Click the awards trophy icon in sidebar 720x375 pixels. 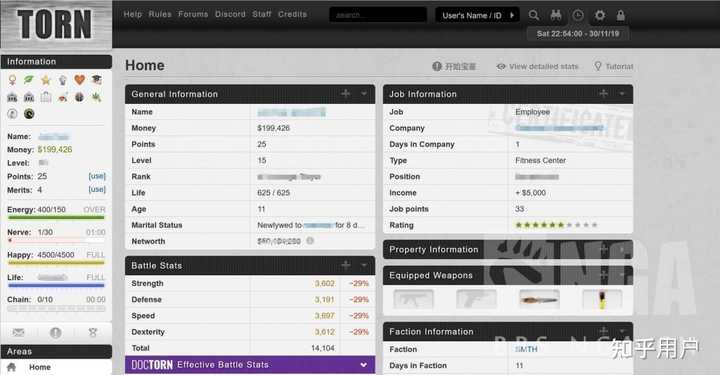[x=93, y=332]
